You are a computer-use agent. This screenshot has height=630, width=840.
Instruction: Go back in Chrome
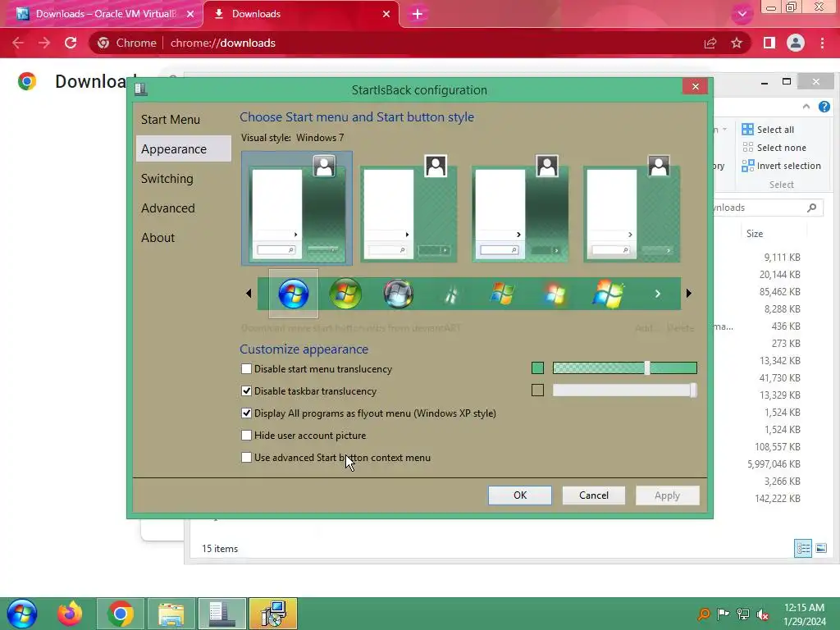tap(18, 43)
